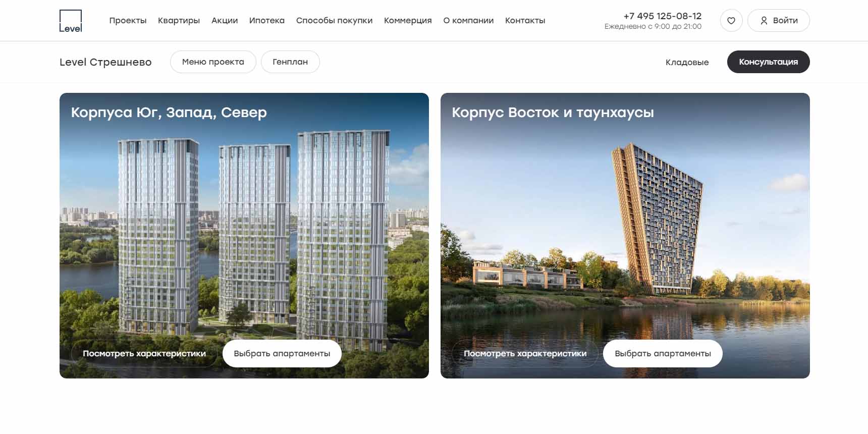Open the Генплан view
The height and width of the screenshot is (434, 868).
[290, 62]
